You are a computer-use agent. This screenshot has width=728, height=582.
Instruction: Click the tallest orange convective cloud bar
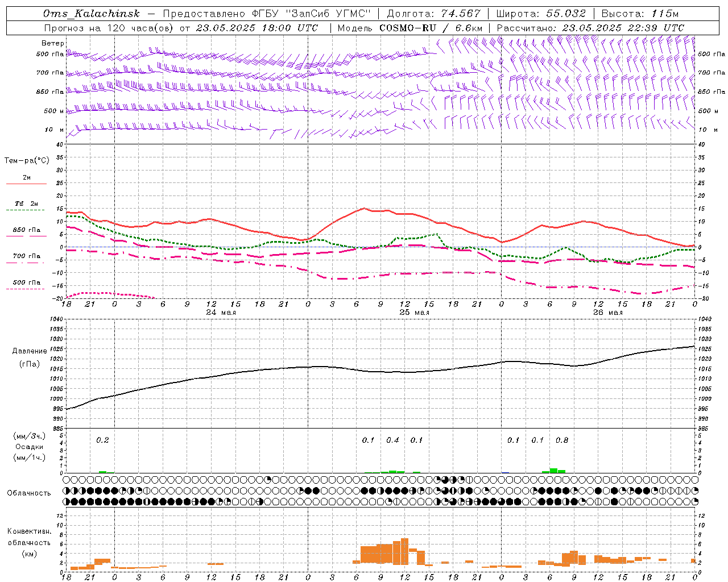(404, 551)
